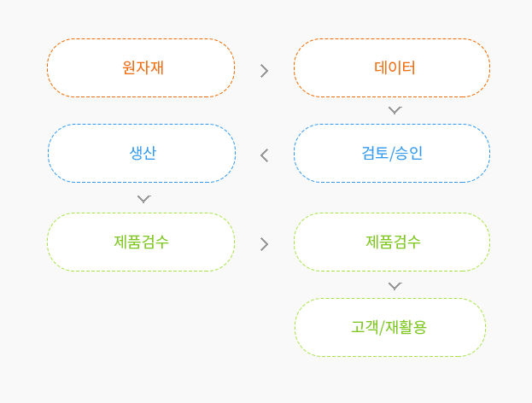Click the 고객/재활용 text label
Screen dimensions: 532x403
point(389,327)
